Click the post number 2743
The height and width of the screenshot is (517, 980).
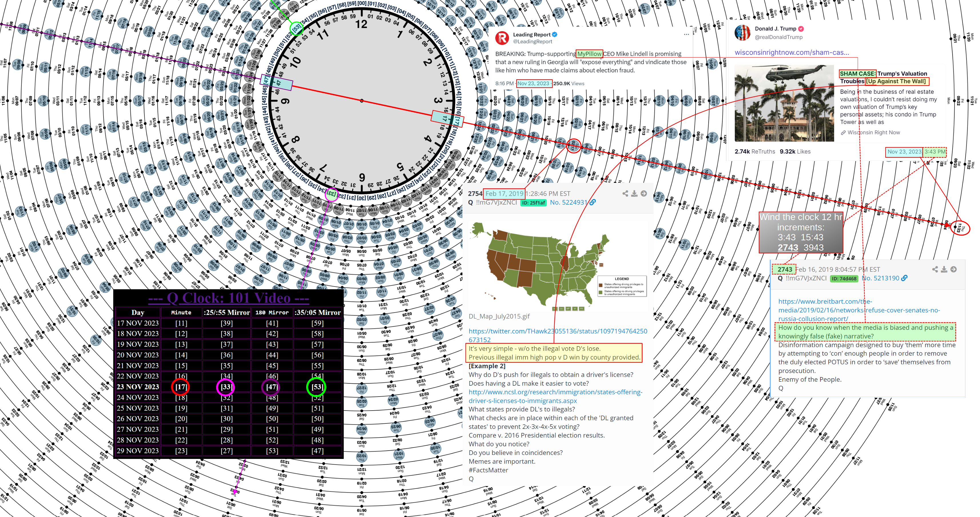click(x=784, y=270)
